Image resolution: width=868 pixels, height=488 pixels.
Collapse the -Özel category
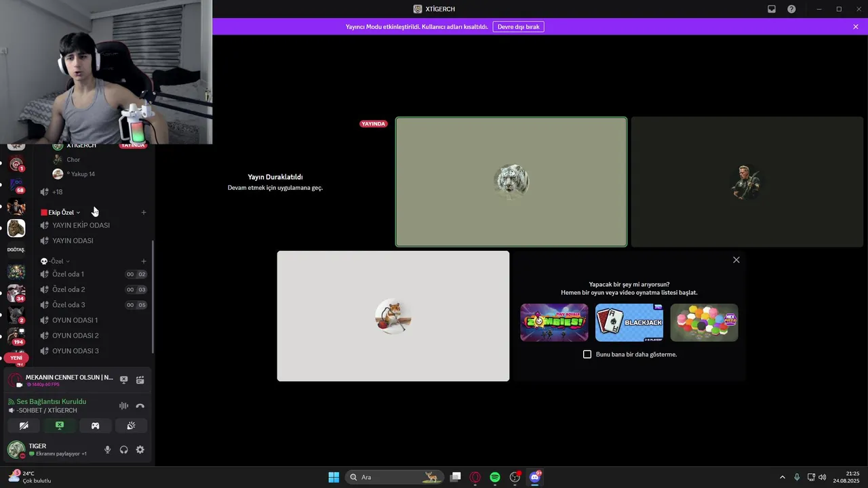(55, 261)
